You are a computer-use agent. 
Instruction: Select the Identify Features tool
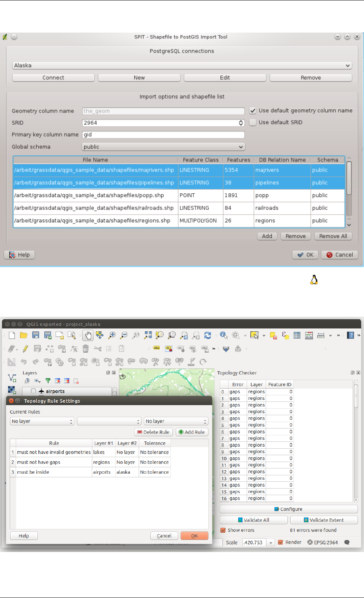[224, 335]
